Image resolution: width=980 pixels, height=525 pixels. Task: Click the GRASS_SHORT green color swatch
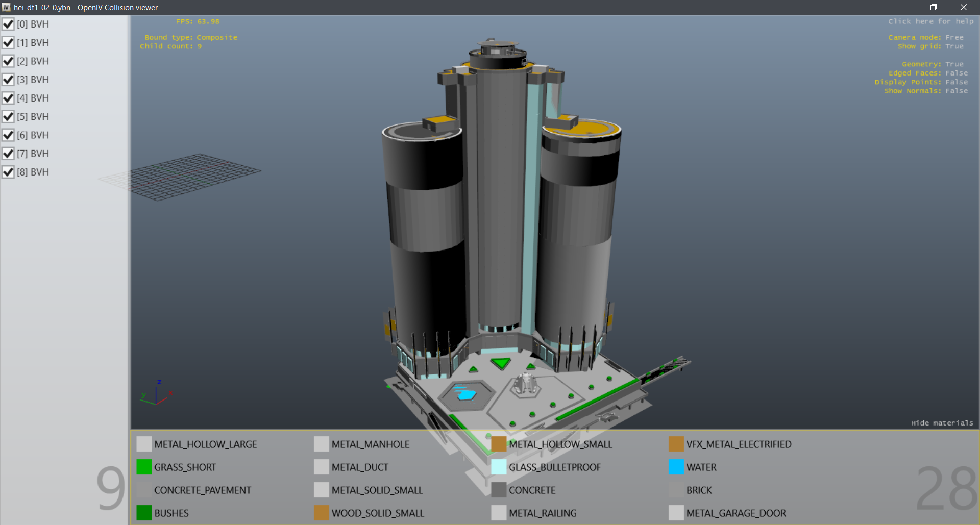pyautogui.click(x=144, y=467)
